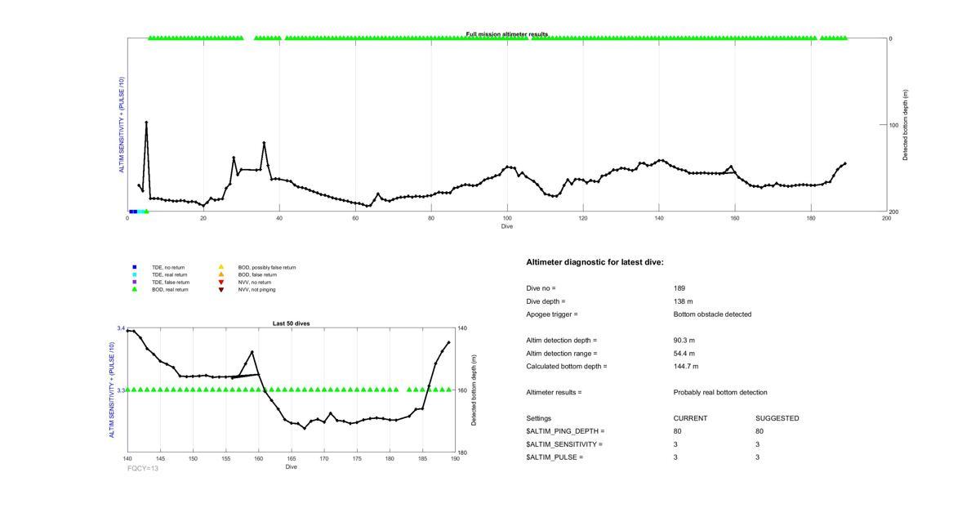980x508 pixels.
Task: Click the 'Bottom obstacle detected' apogee trigger value
Action: click(712, 314)
